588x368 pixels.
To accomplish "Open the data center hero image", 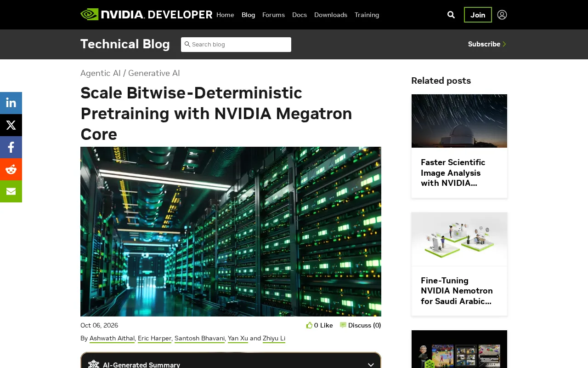I will point(231,231).
